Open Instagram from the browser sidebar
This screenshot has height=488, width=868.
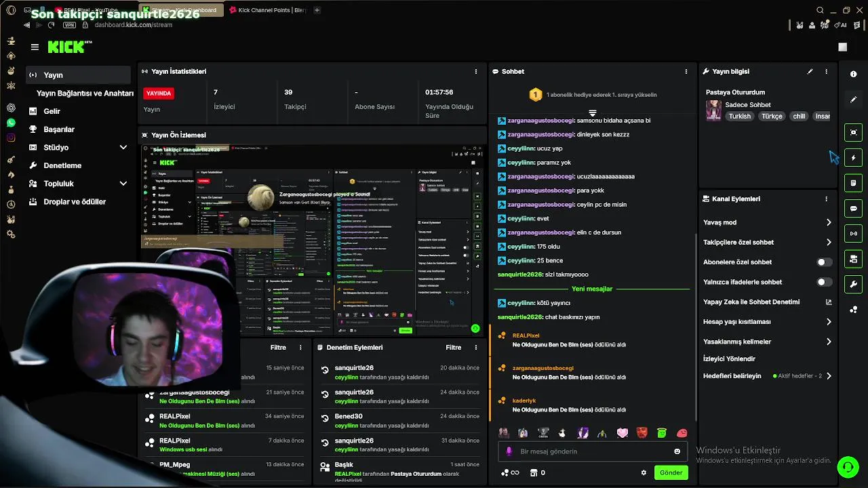click(x=11, y=138)
